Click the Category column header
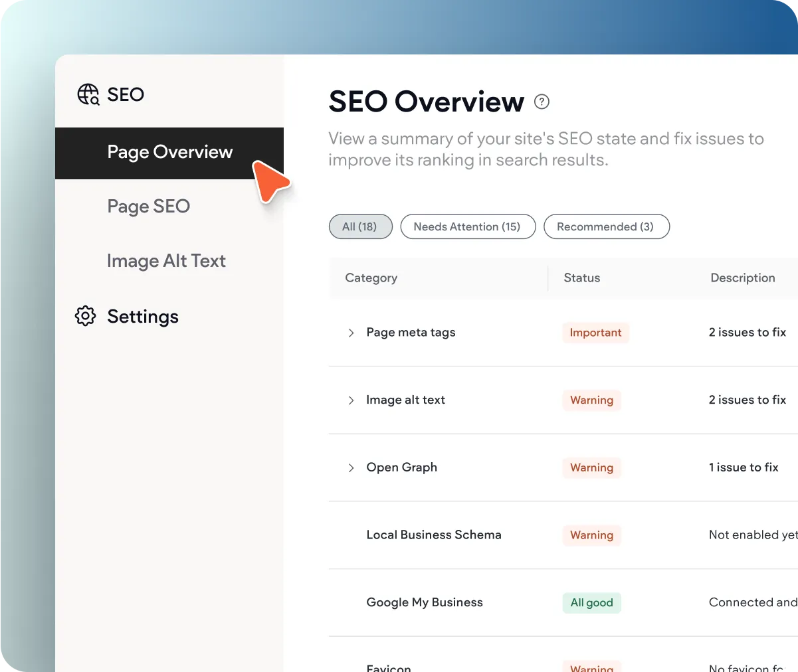This screenshot has height=672, width=798. pyautogui.click(x=371, y=278)
